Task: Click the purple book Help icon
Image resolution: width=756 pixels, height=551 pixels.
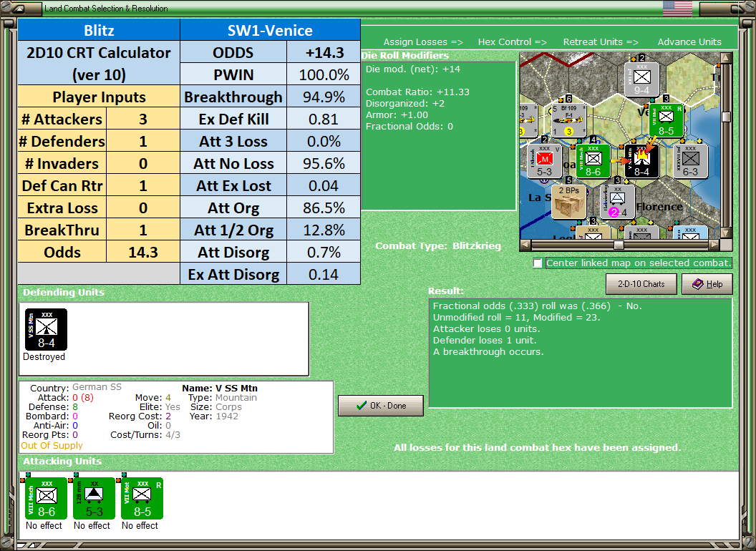Action: (x=698, y=284)
